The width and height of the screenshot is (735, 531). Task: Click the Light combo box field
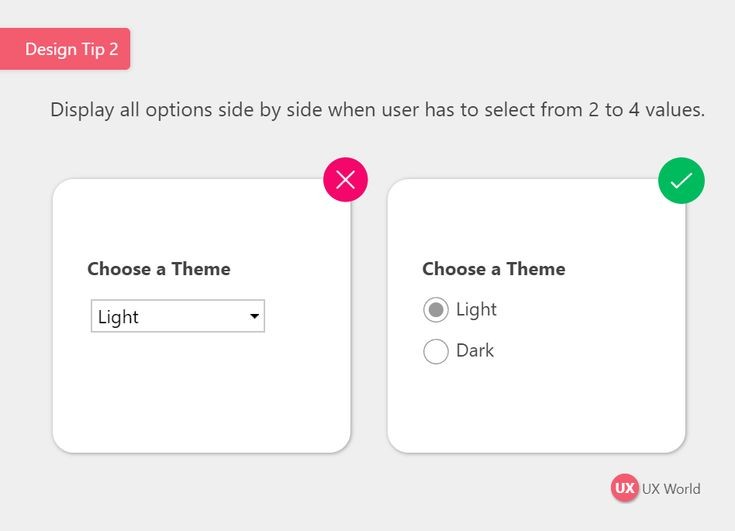[x=178, y=316]
